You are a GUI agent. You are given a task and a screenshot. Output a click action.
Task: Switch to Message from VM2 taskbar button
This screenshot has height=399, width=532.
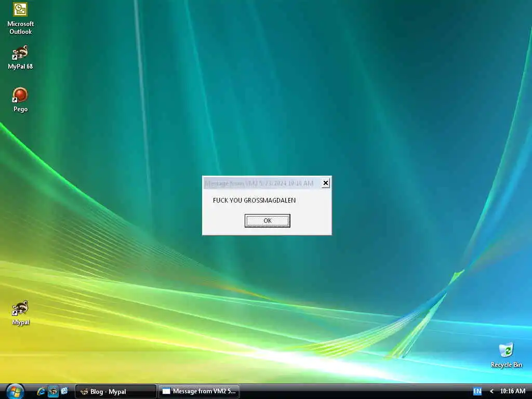pyautogui.click(x=199, y=391)
